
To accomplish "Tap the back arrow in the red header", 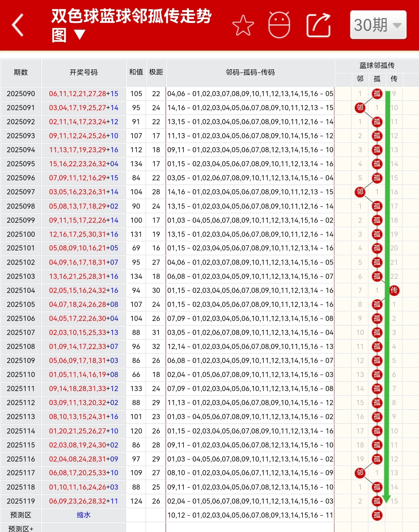I will tap(18, 25).
